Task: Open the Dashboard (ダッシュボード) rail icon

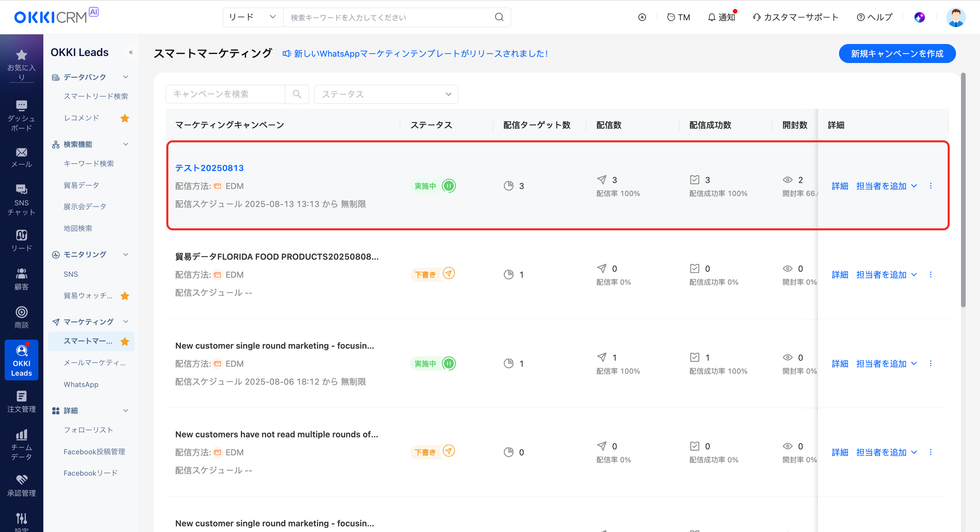Action: [21, 116]
